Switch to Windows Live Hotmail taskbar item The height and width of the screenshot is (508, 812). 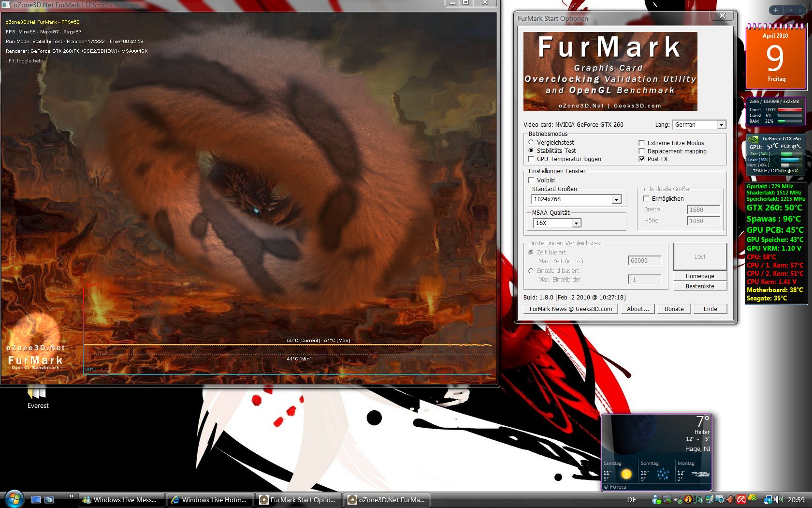(x=210, y=500)
